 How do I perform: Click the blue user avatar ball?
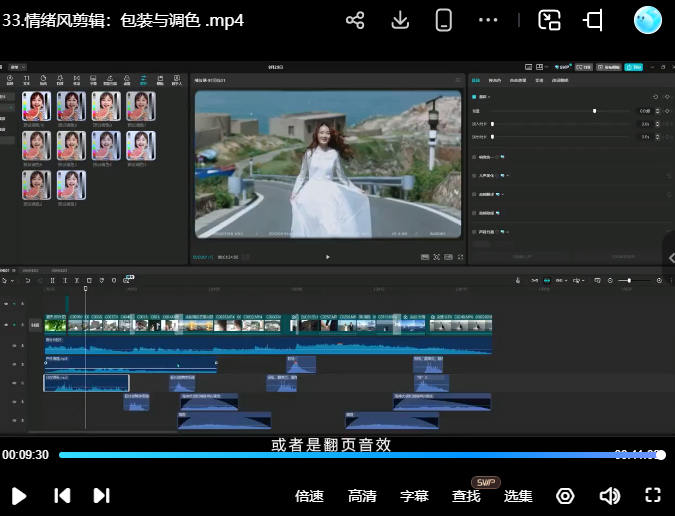click(648, 20)
